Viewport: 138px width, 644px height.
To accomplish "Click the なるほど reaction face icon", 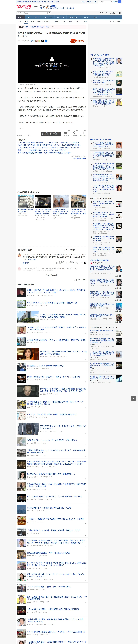I will point(67,263).
